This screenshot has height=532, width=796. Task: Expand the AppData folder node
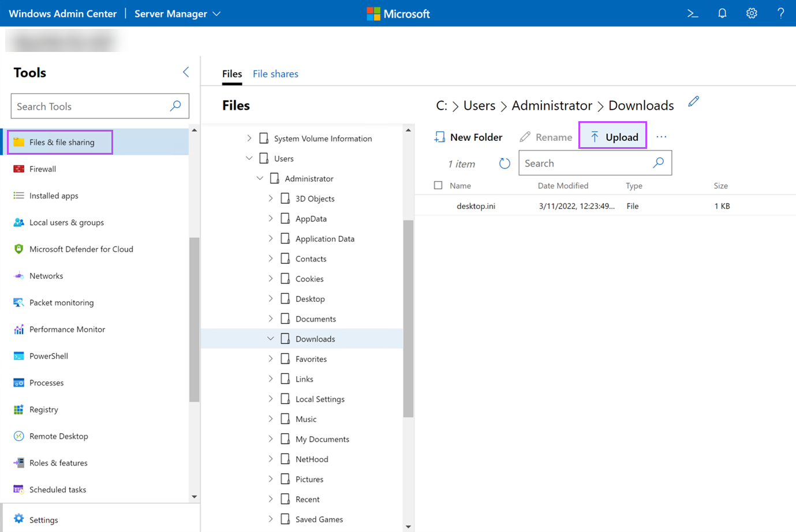pos(271,219)
